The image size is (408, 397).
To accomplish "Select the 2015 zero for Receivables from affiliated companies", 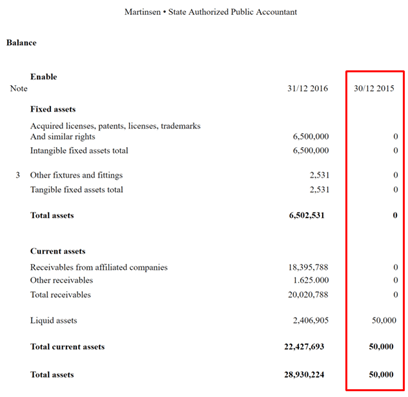I will [396, 267].
